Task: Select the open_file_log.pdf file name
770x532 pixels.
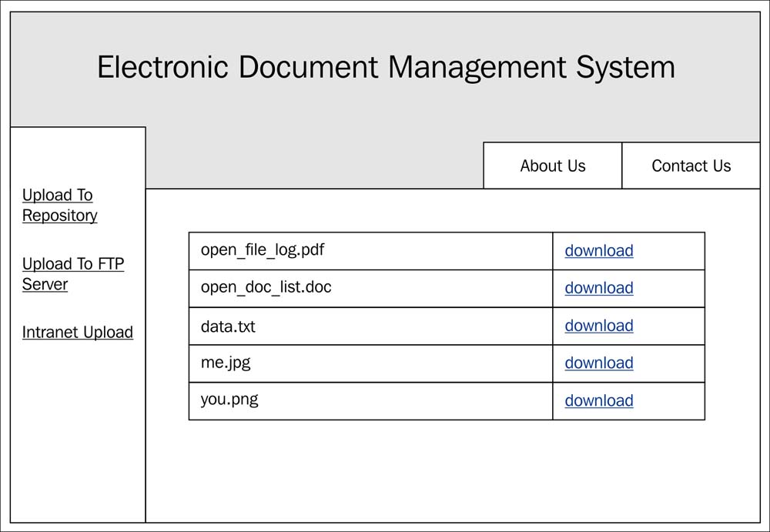Action: point(263,250)
